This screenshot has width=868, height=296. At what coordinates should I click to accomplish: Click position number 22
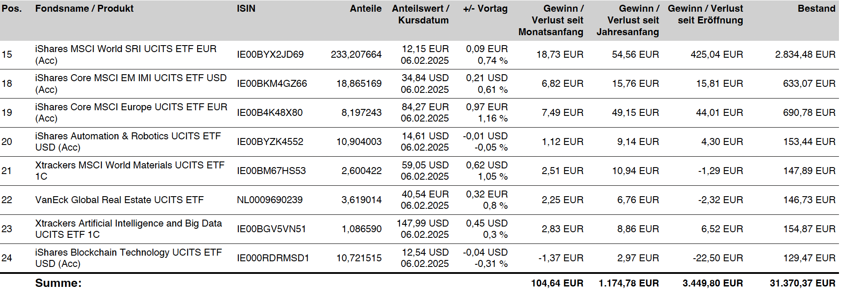[7, 200]
